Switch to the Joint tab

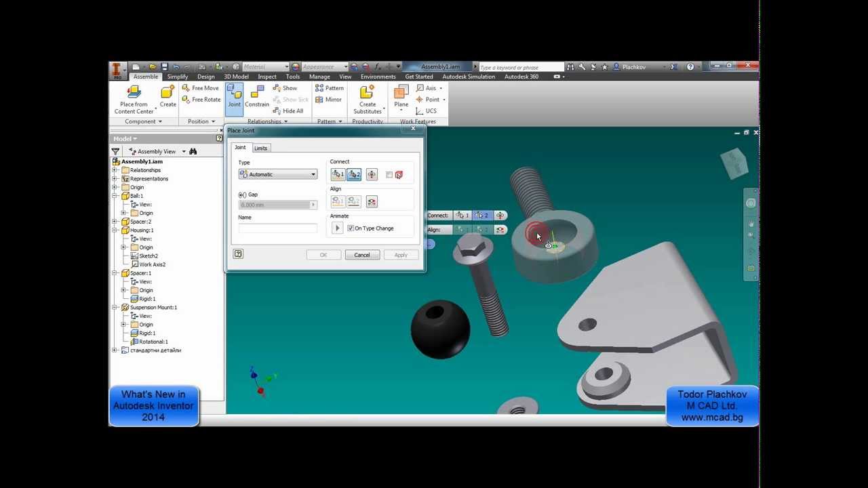tap(240, 148)
